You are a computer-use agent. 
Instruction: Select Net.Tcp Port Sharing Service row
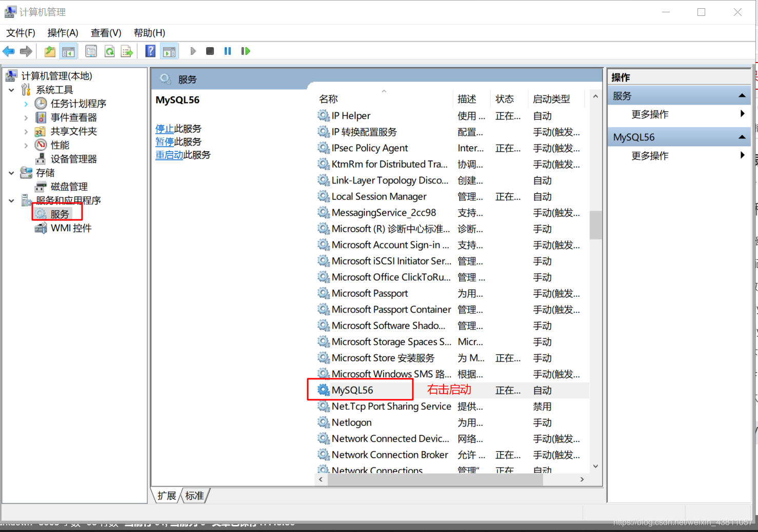pos(453,406)
